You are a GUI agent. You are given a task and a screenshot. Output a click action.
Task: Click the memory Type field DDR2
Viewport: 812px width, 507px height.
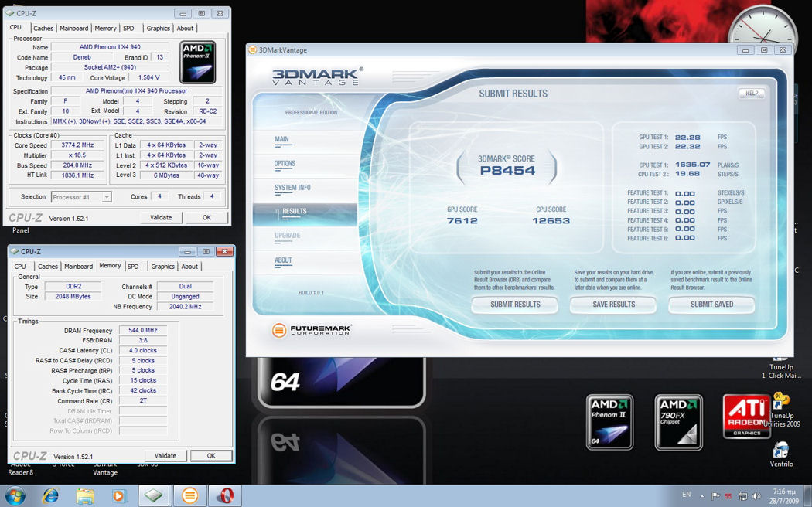pos(73,286)
